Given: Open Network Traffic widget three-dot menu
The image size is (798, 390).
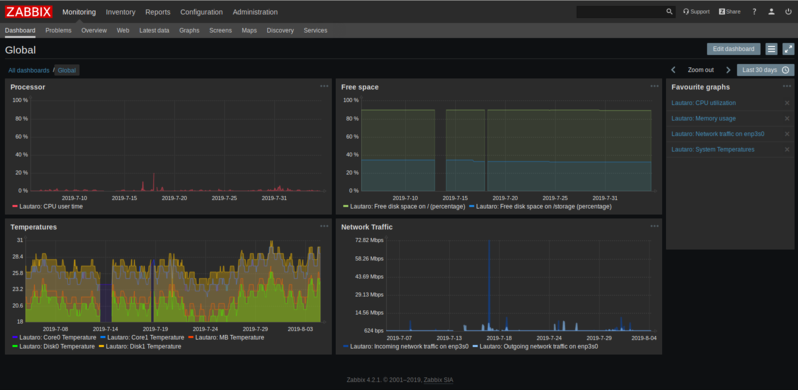Looking at the screenshot, I should (654, 226).
